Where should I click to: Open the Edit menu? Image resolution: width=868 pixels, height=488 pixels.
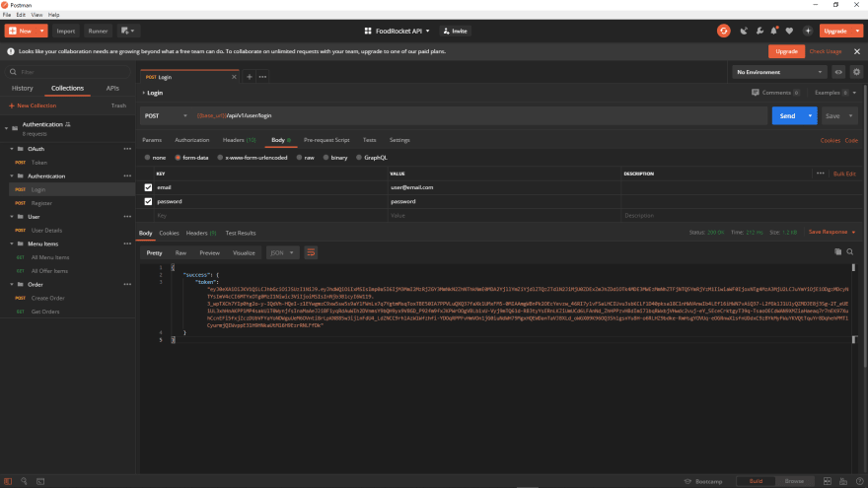(21, 15)
